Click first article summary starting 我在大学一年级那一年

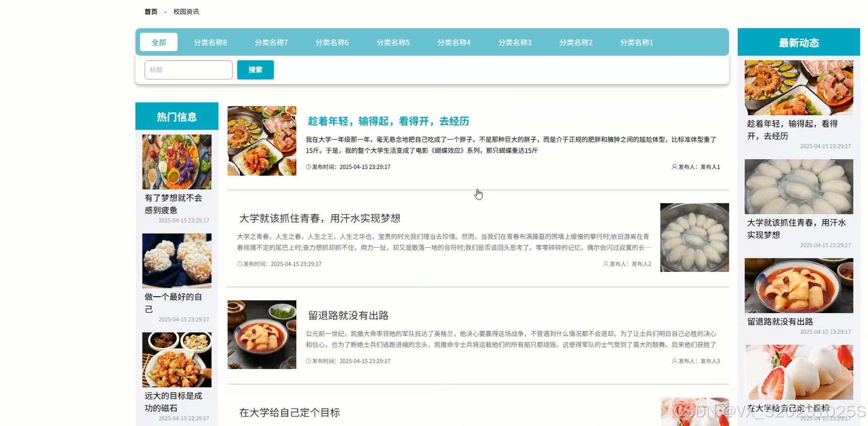click(511, 145)
